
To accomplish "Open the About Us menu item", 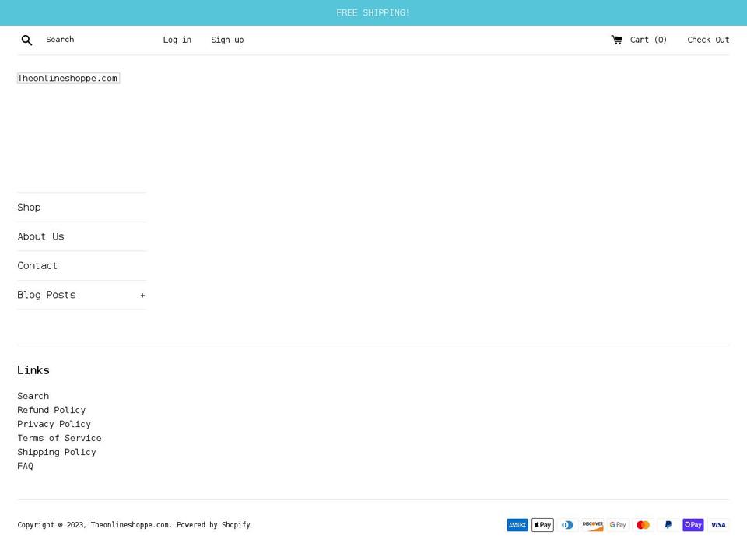I will tap(40, 236).
